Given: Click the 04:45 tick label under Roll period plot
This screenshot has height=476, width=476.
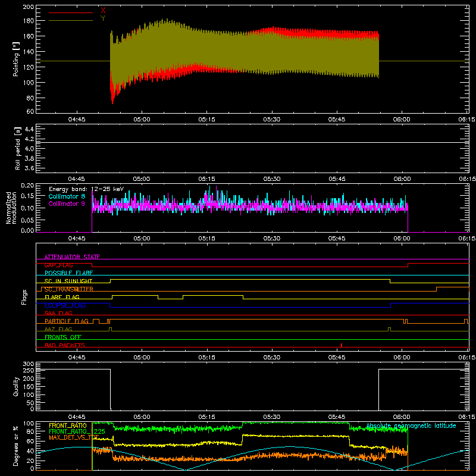Looking at the screenshot, I should pos(77,179).
